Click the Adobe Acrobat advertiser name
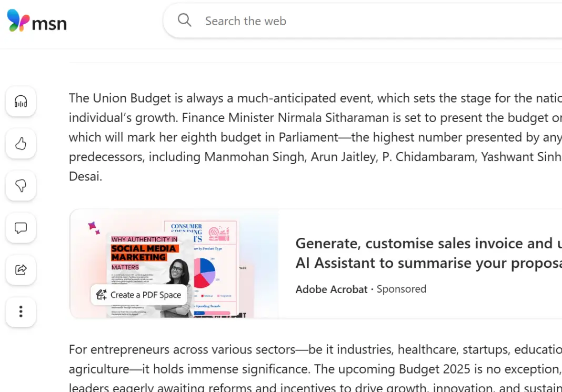562x392 pixels. pyautogui.click(x=332, y=289)
